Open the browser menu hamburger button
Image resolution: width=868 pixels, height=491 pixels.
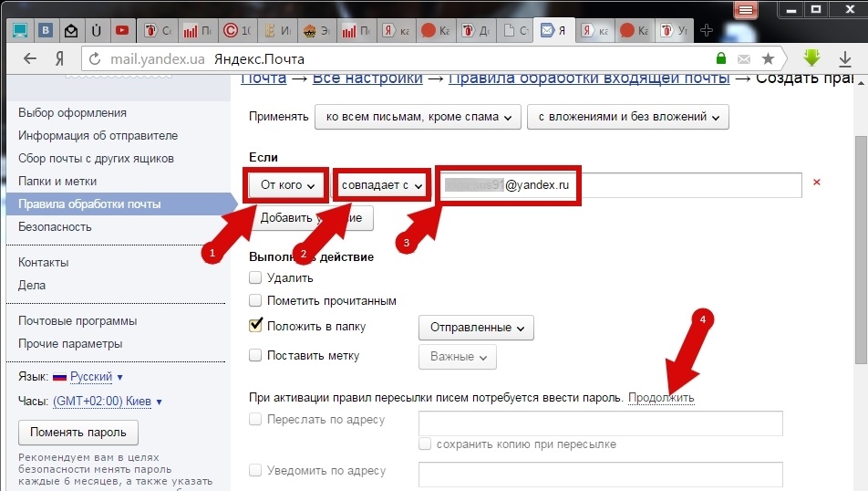tap(746, 10)
